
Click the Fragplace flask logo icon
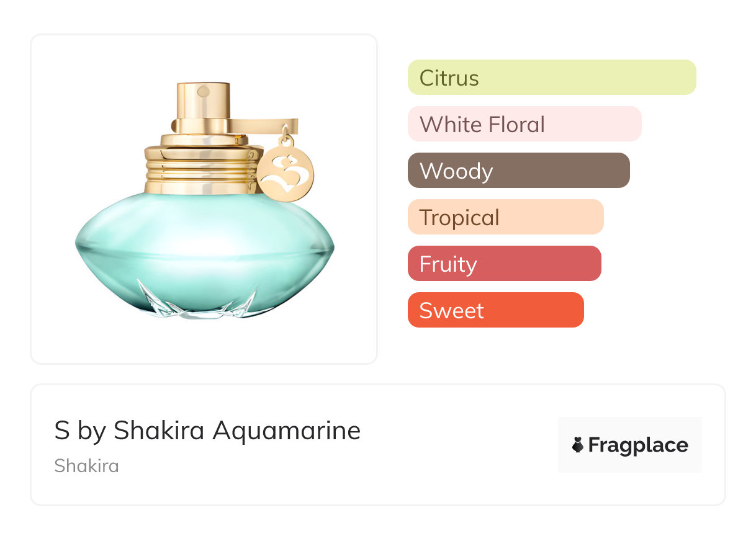[x=578, y=445]
